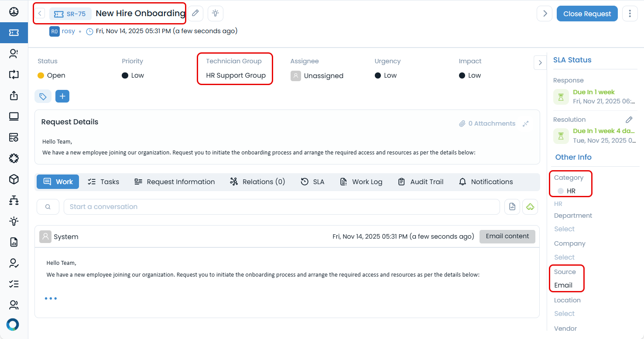The width and height of the screenshot is (644, 339).
Task: Change the Priority dropdown showing Low
Action: [x=133, y=75]
